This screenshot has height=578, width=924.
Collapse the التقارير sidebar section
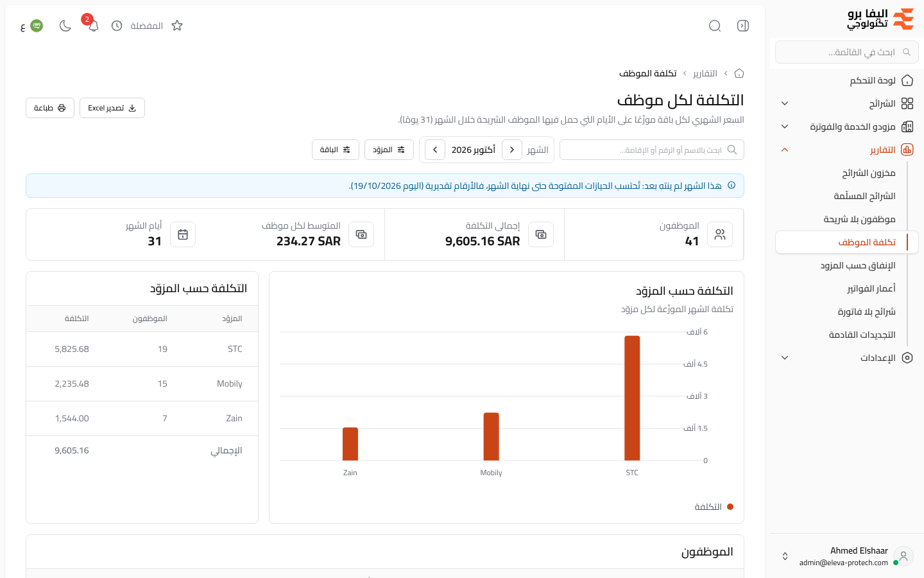tap(785, 150)
